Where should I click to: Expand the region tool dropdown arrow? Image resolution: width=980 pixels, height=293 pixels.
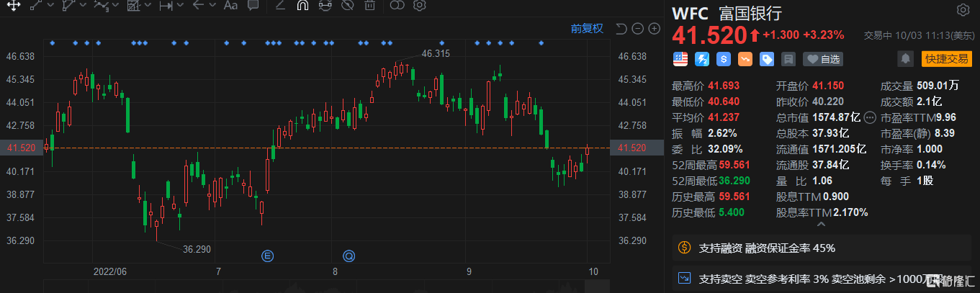click(148, 6)
